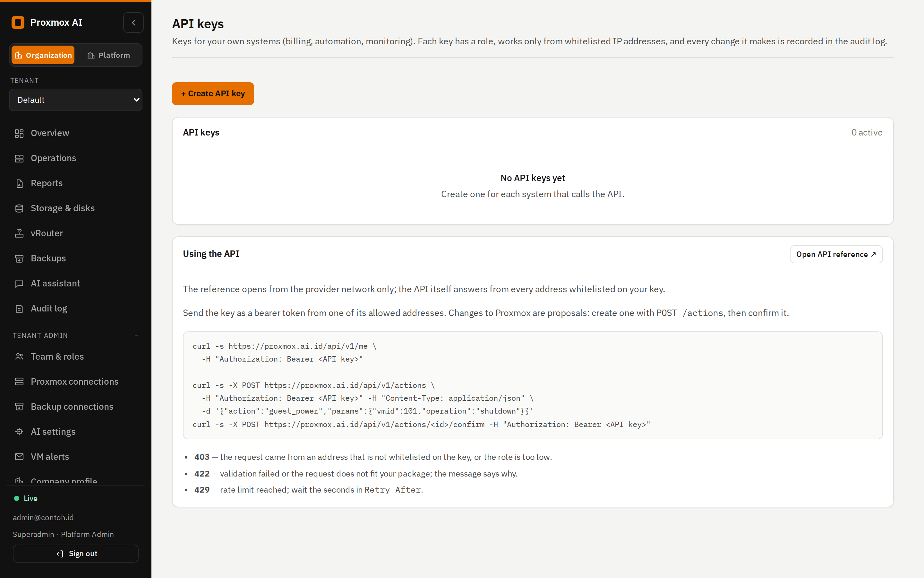Click the 'Using the API' heading
Screen dimensions: 924x578
point(211,254)
